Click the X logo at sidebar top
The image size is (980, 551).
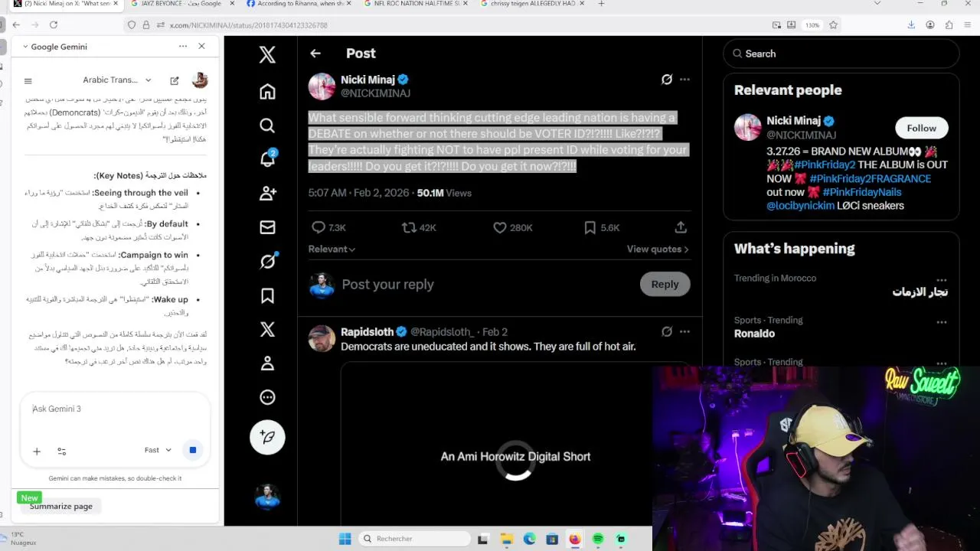[267, 54]
